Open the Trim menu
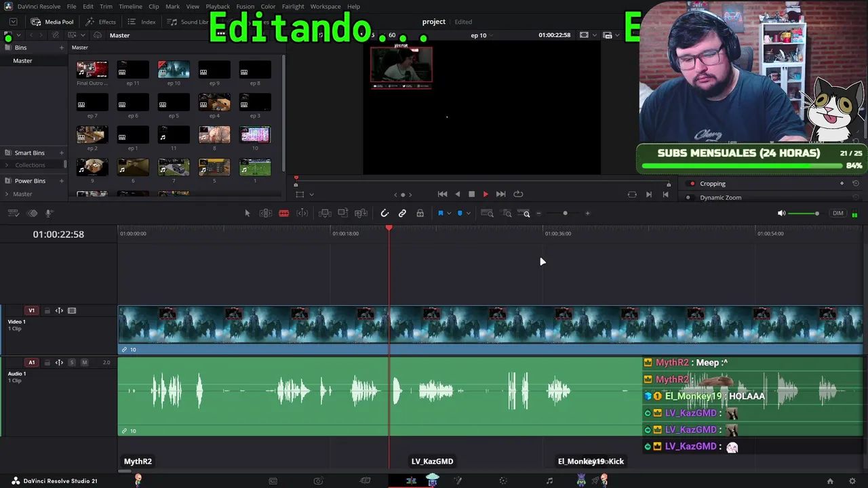Viewport: 868px width, 488px height. [x=106, y=7]
